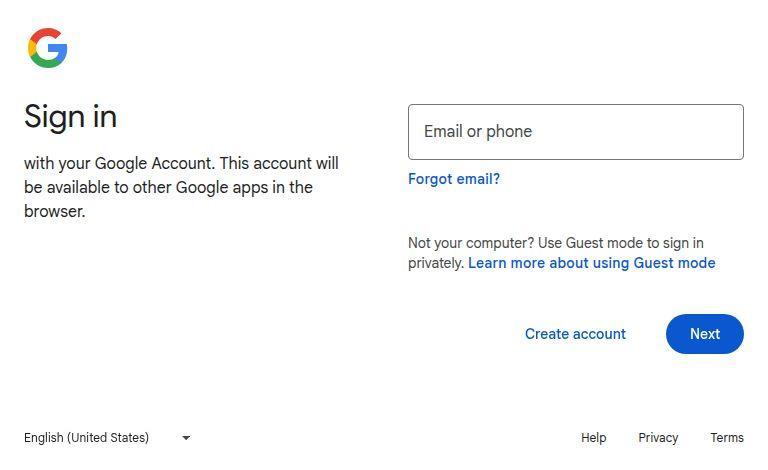Click the Create account button
The height and width of the screenshot is (470, 768).
(575, 334)
